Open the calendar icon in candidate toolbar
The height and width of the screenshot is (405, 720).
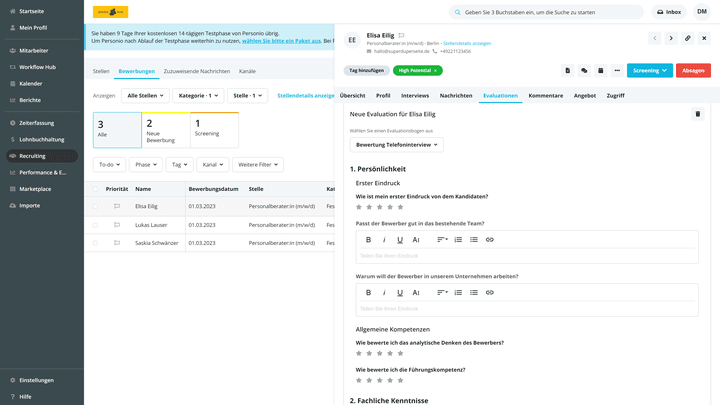click(x=601, y=71)
